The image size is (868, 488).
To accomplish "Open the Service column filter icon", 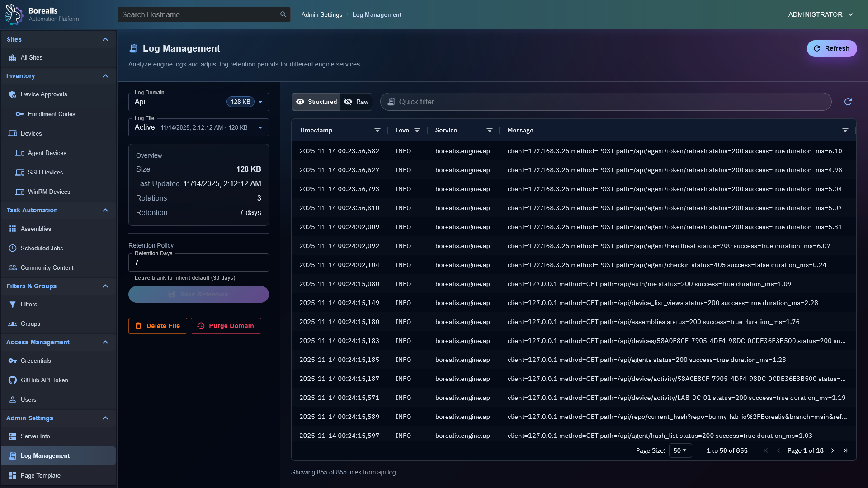I will pyautogui.click(x=489, y=130).
